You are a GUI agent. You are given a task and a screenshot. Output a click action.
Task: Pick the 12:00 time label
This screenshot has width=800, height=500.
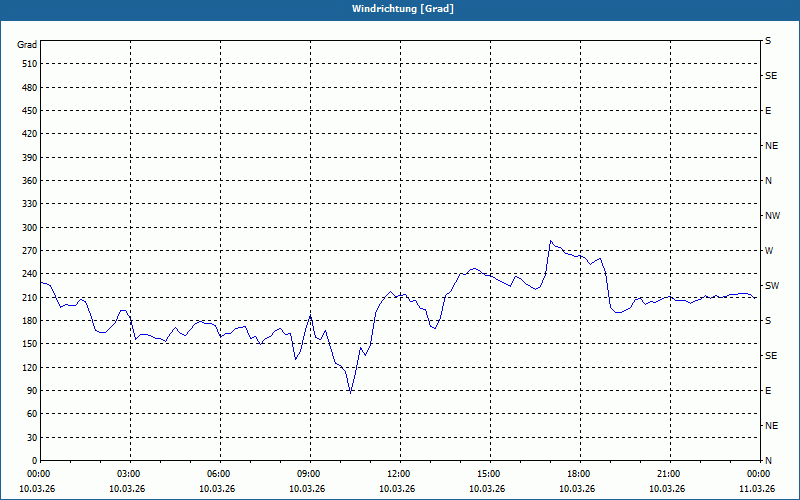[398, 474]
